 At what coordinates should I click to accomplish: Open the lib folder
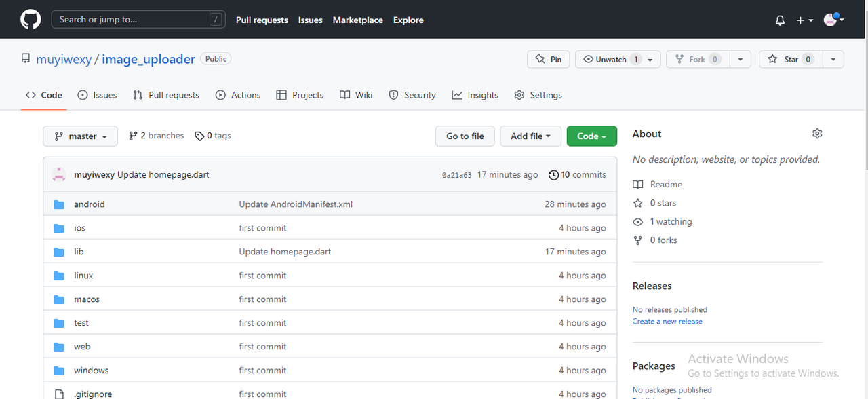[x=79, y=251]
